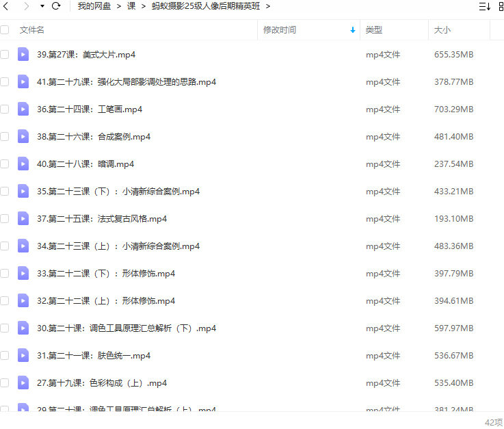
Task: Toggle the select-all checkbox in header
Action: coord(5,30)
